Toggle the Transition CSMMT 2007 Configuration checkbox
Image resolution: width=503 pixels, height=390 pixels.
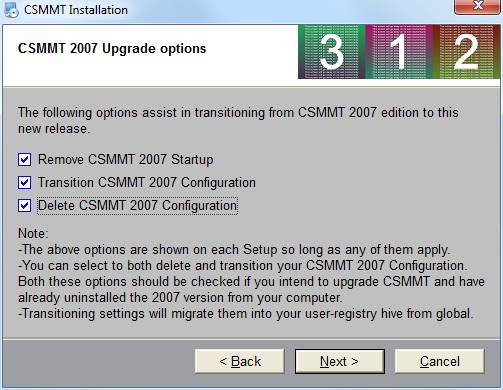25,182
